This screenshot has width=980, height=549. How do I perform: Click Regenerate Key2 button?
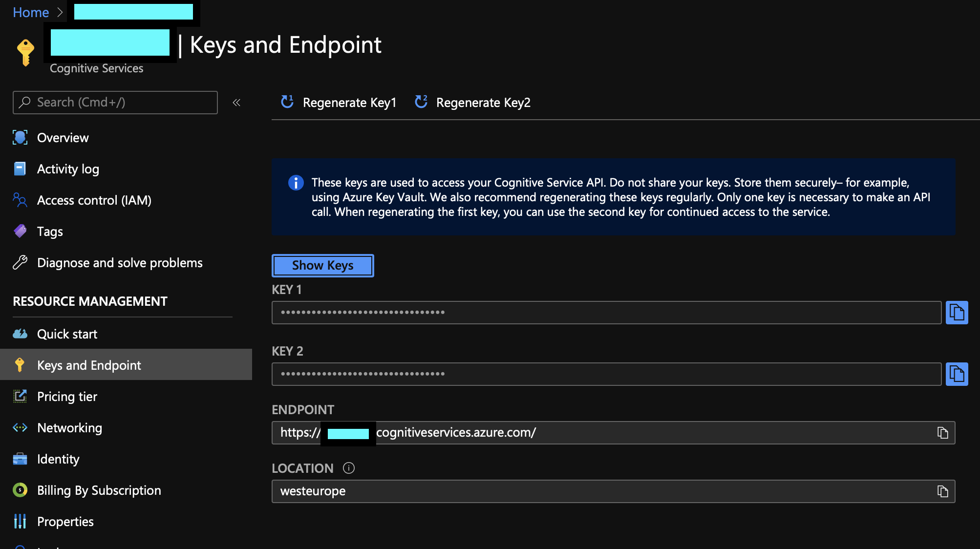click(472, 103)
